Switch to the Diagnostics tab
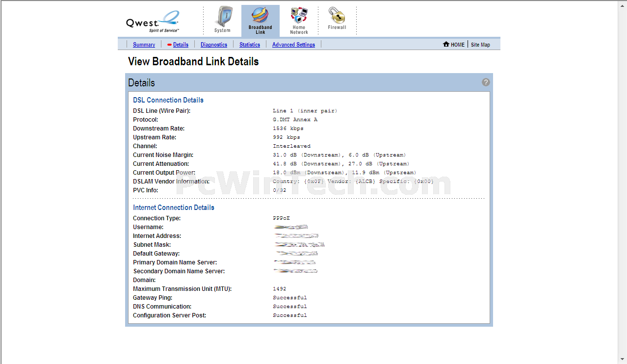This screenshot has width=627, height=364. coord(214,45)
